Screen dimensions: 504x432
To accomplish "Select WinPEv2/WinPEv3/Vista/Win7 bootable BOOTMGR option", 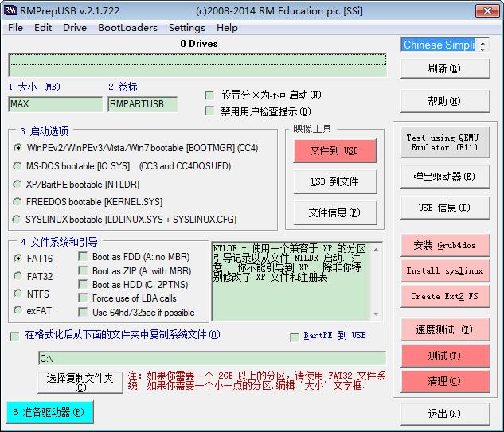I will (x=18, y=148).
